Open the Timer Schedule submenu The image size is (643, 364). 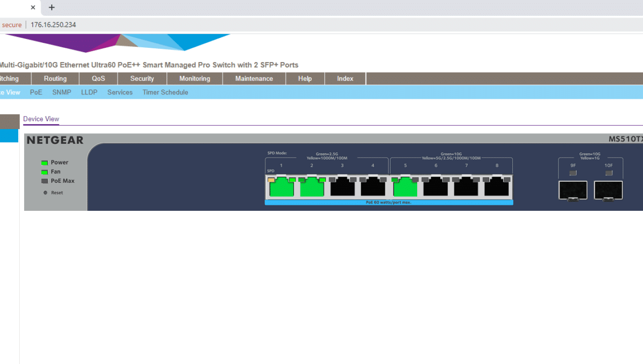click(165, 93)
